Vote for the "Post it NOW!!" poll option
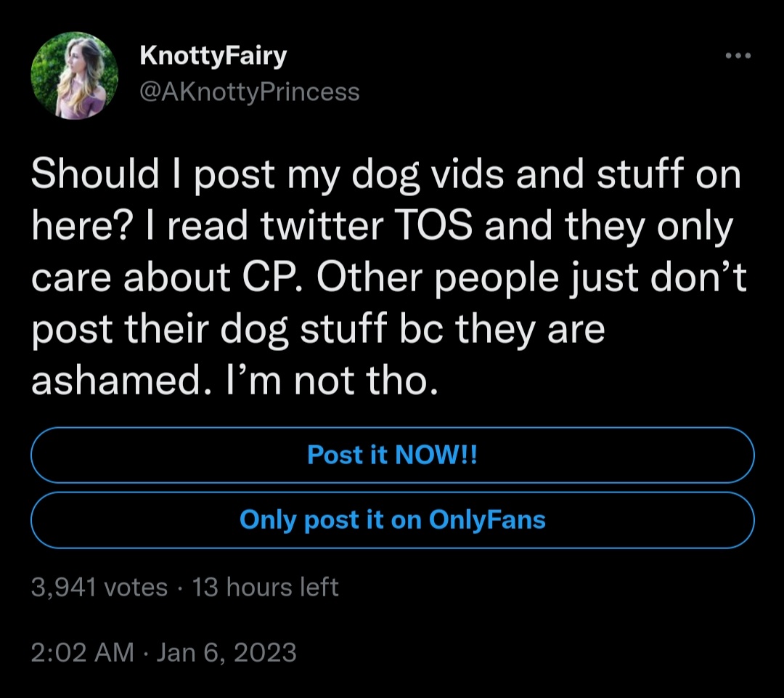The height and width of the screenshot is (698, 784). (x=392, y=455)
